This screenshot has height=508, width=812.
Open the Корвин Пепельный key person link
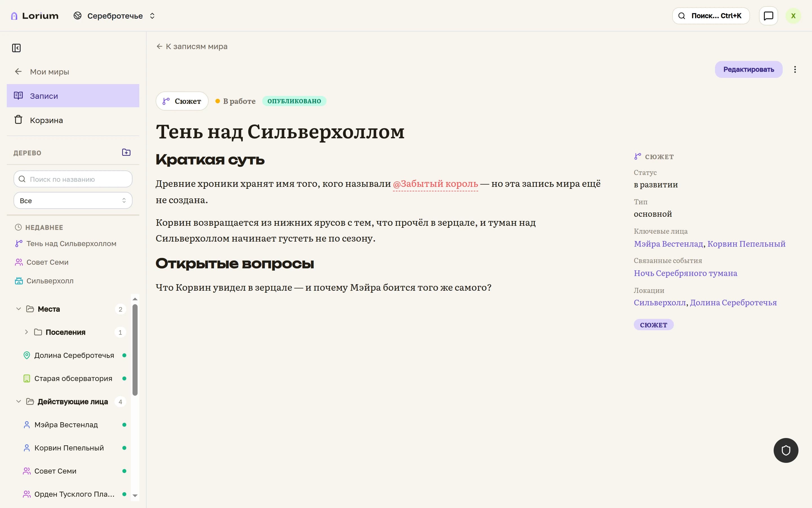pyautogui.click(x=746, y=244)
